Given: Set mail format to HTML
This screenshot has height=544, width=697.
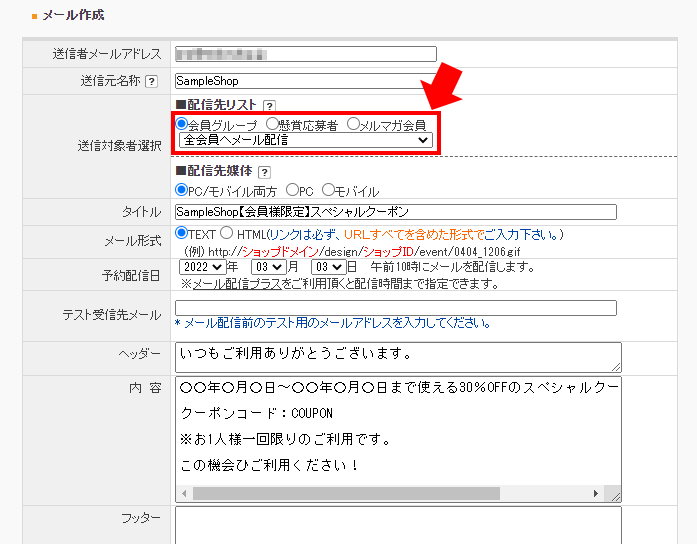Looking at the screenshot, I should 226,232.
